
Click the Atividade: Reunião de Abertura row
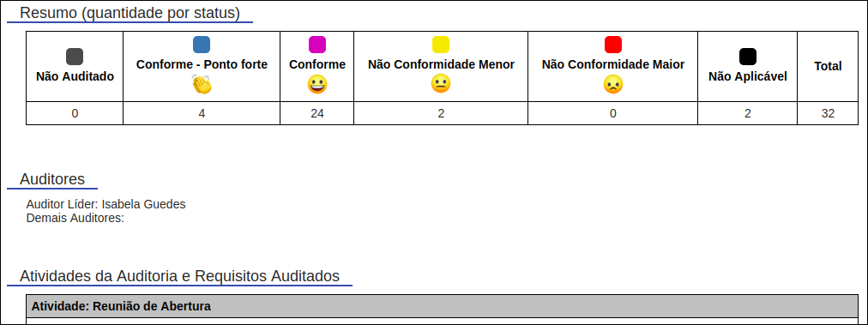coord(442,306)
